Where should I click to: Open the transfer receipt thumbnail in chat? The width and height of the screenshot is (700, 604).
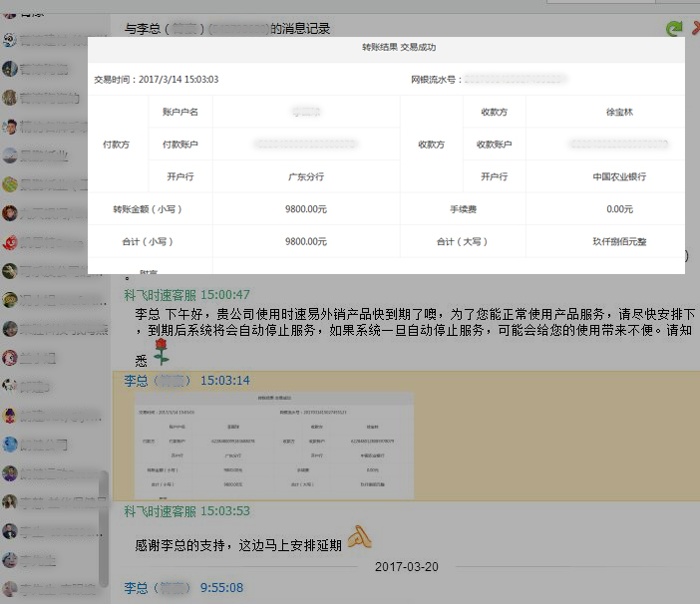(274, 444)
